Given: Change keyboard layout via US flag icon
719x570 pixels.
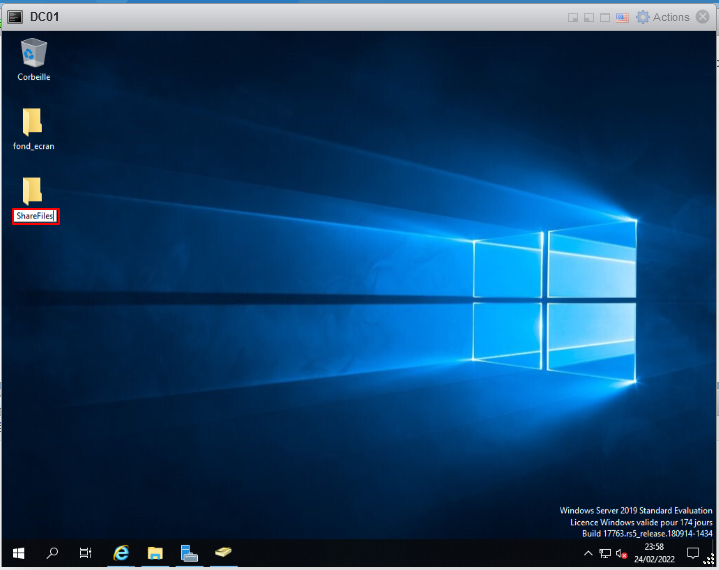Looking at the screenshot, I should [x=621, y=17].
